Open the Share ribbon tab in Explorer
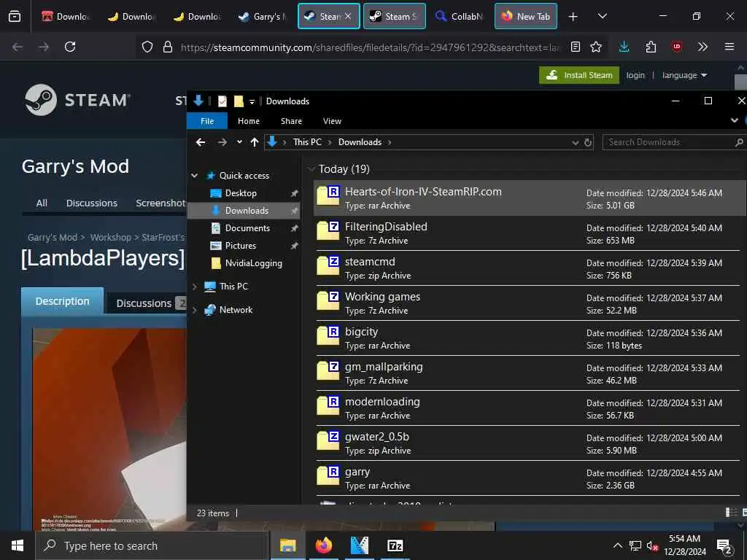 point(291,121)
